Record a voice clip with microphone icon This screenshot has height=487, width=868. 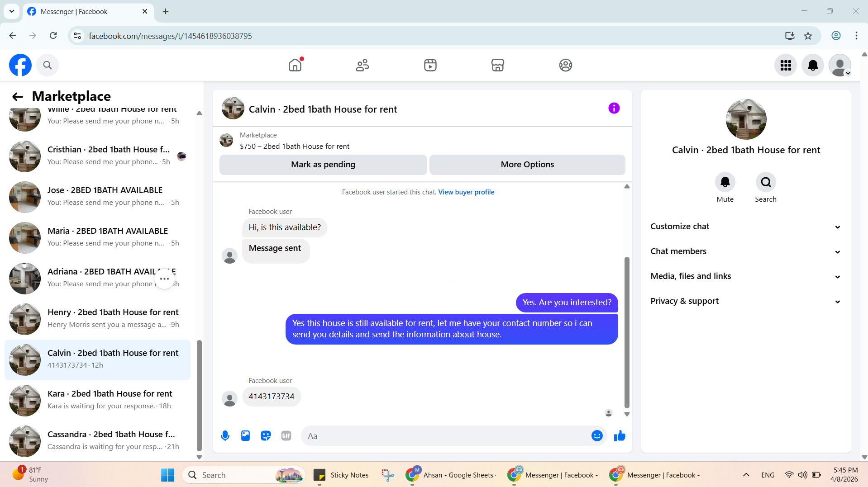point(225,436)
